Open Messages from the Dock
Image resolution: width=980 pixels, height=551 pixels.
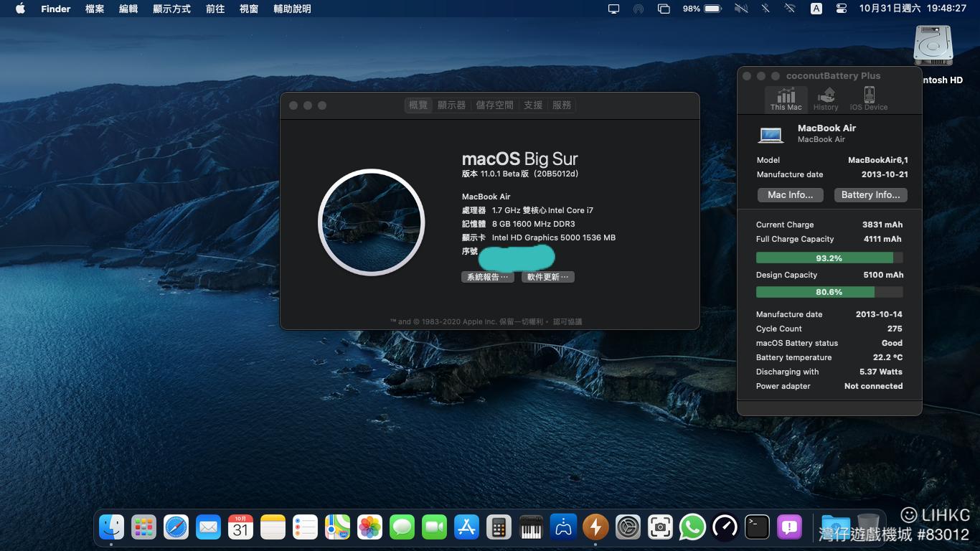coord(402,528)
